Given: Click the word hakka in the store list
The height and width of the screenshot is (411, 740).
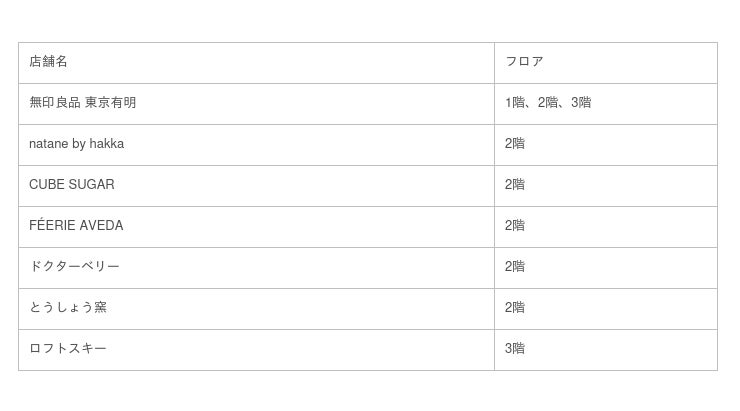Looking at the screenshot, I should pos(107,143).
